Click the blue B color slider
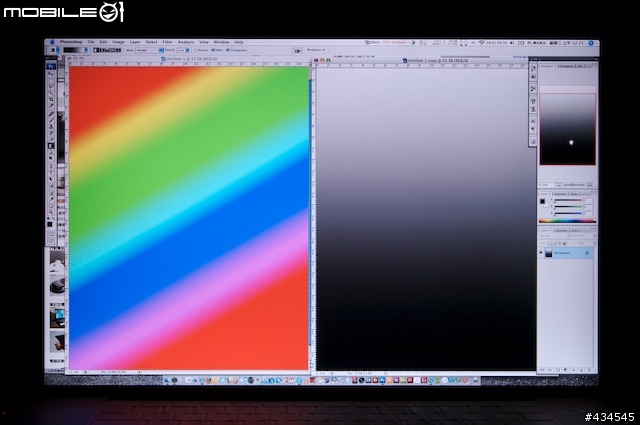Viewport: 640px width, 425px height. tap(568, 213)
